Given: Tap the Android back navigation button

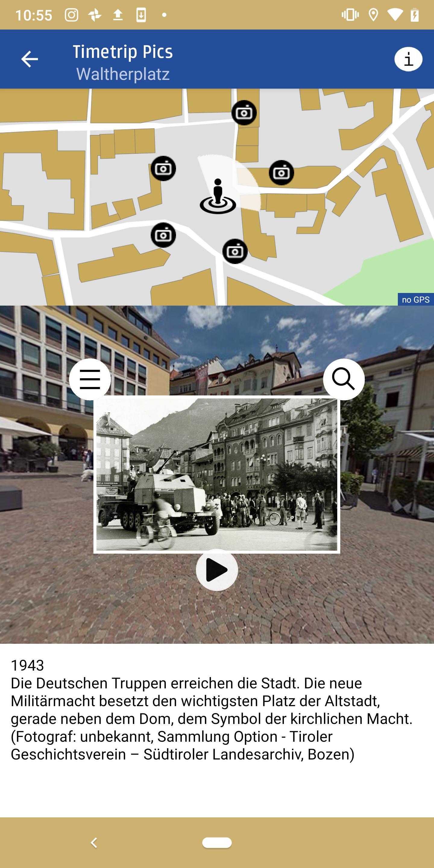Looking at the screenshot, I should pos(94,843).
